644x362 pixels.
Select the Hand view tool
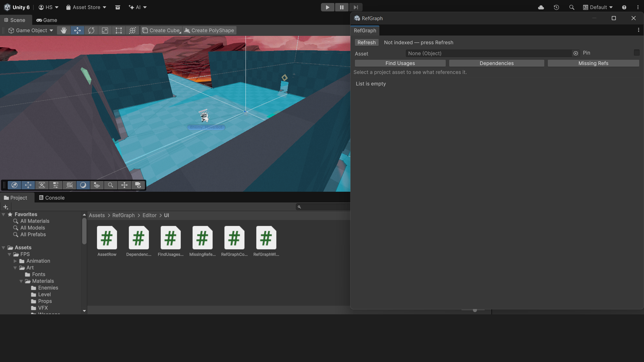(x=64, y=31)
